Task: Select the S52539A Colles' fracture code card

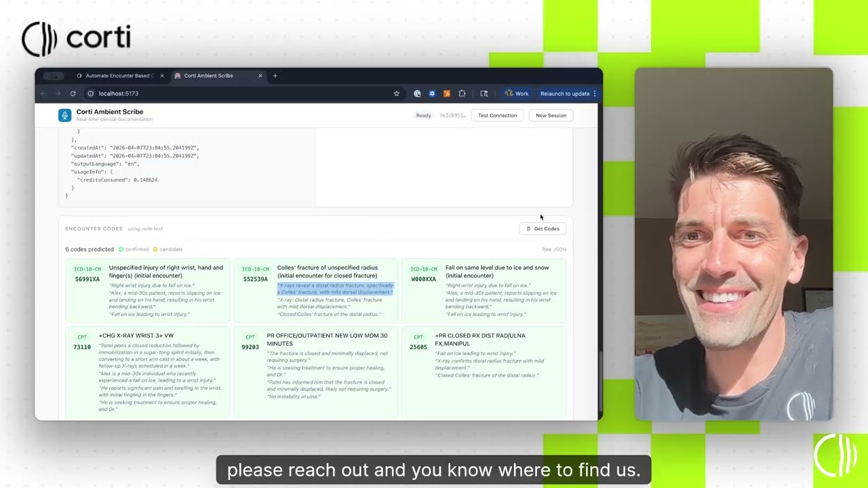Action: (316, 291)
